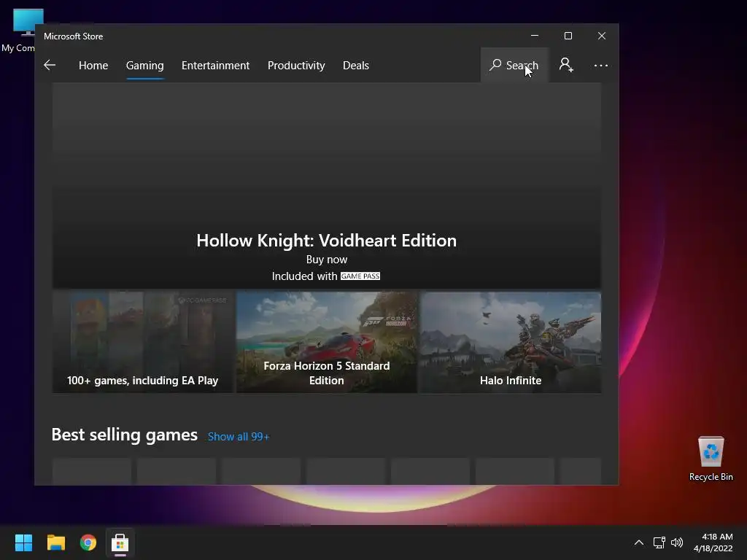747x560 pixels.
Task: Open the Deals tab
Action: click(356, 65)
